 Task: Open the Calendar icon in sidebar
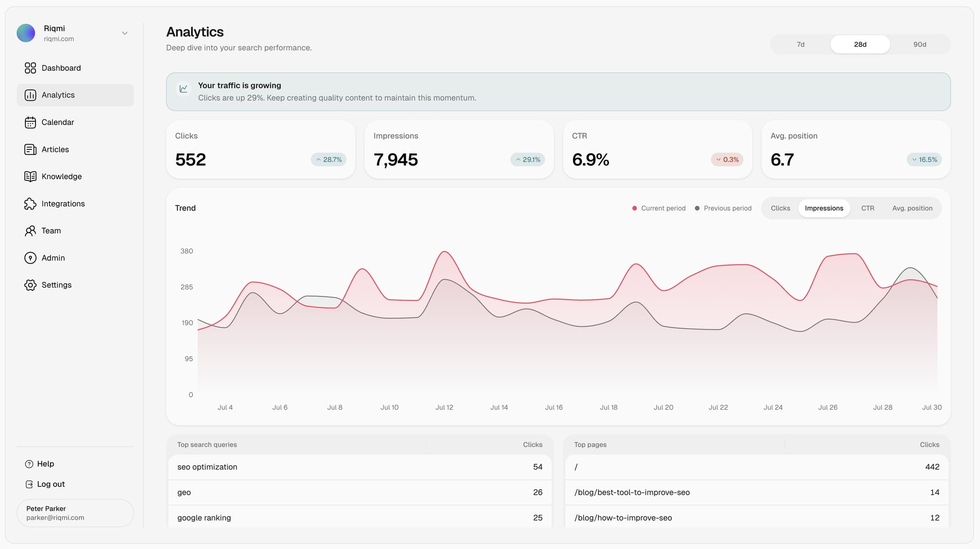tap(30, 122)
